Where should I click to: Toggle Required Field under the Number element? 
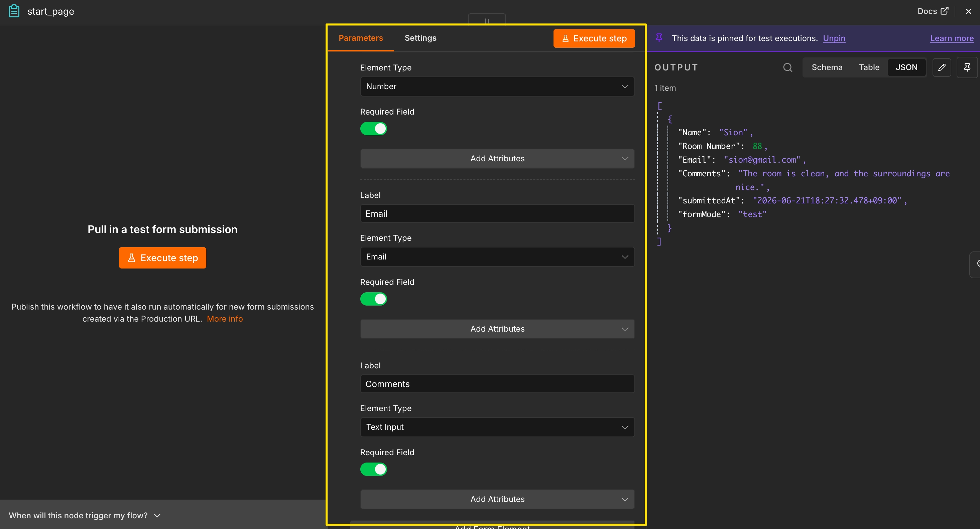point(374,129)
